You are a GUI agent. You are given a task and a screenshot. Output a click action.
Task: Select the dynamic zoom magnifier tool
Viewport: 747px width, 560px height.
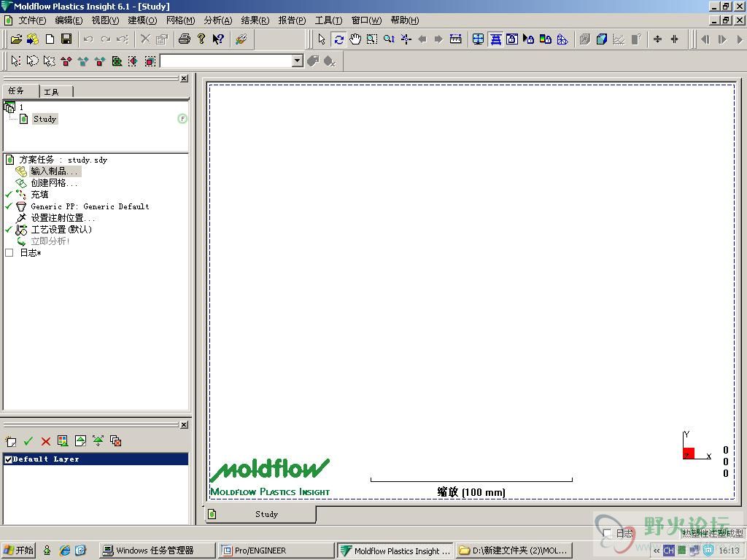pos(389,39)
